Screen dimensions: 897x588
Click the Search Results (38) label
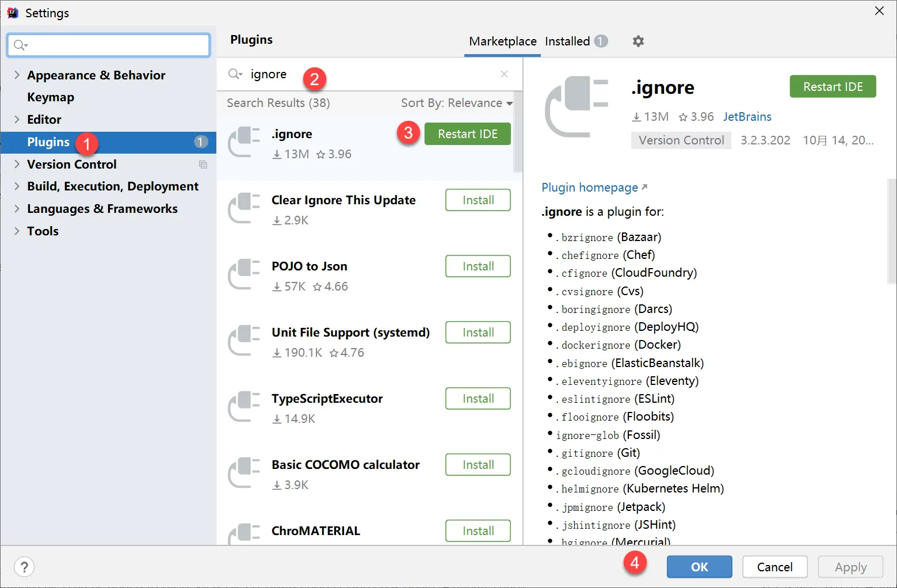[x=278, y=103]
